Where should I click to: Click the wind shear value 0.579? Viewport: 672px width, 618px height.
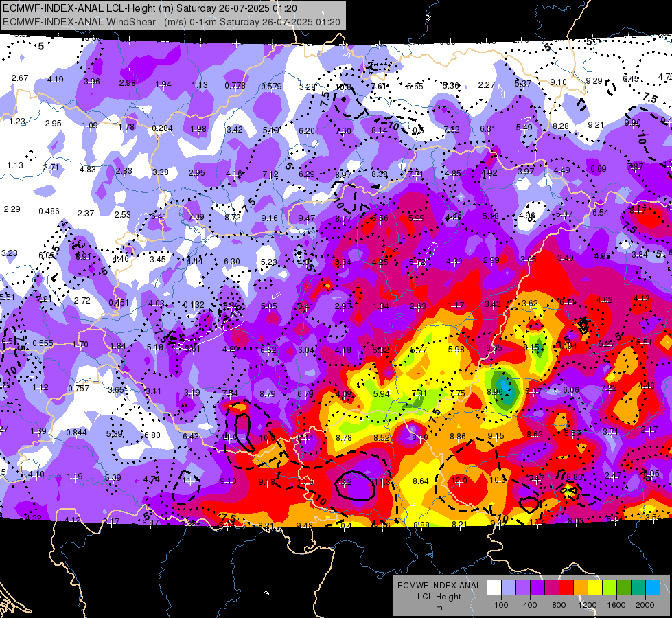(272, 87)
